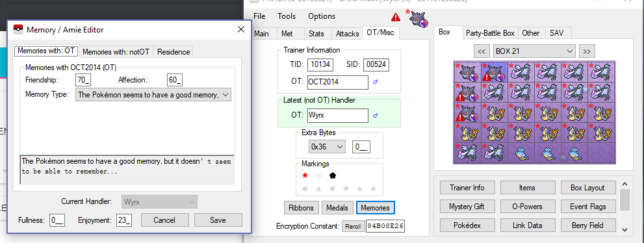Open the Options menu

[x=322, y=16]
